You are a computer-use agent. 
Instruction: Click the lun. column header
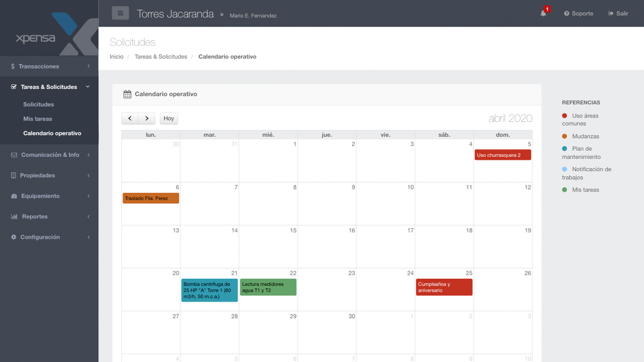coord(151,135)
